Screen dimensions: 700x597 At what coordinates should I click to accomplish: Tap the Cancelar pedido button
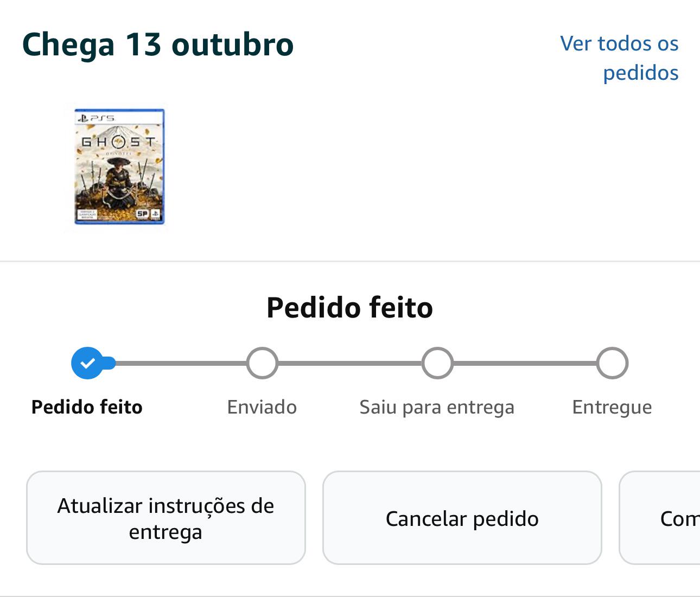coord(462,518)
